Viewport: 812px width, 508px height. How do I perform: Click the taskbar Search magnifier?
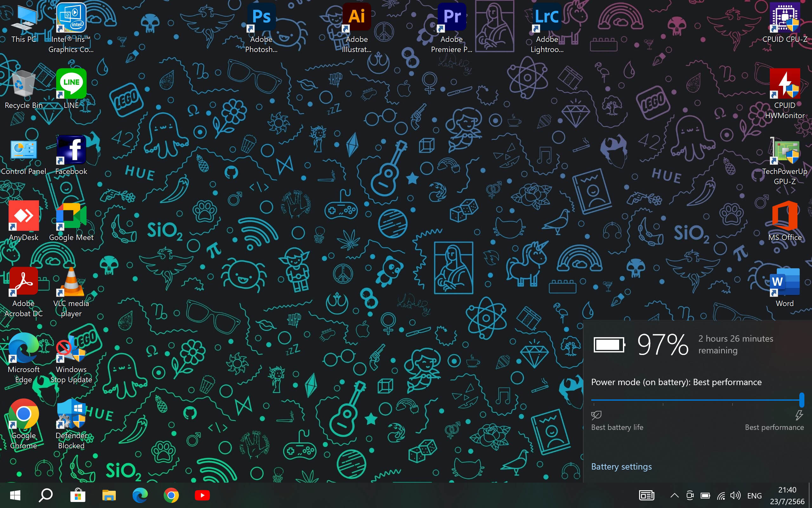[46, 495]
